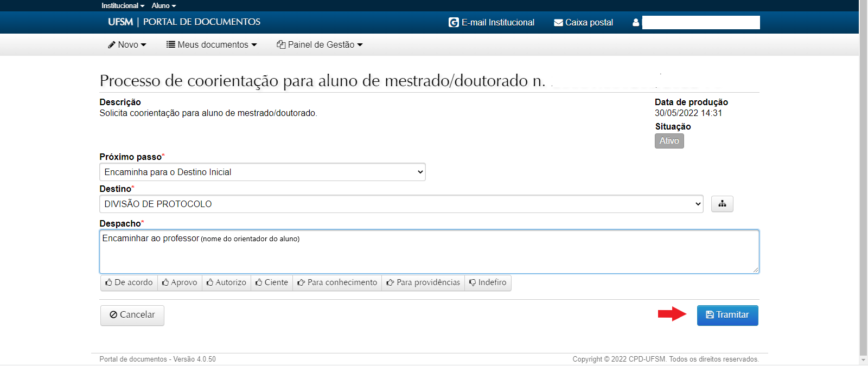Click the organizational chart icon beside Destino

click(x=722, y=204)
